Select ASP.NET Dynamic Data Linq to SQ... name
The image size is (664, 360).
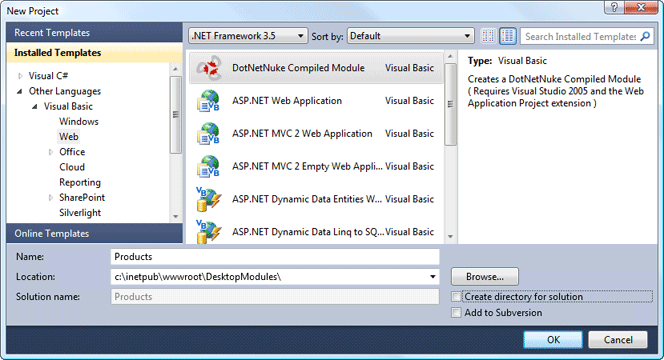308,232
